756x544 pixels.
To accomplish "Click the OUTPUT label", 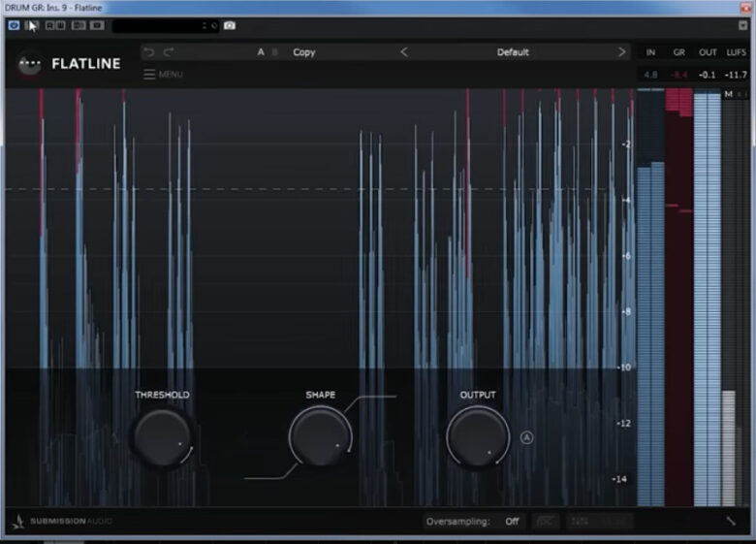I will (477, 395).
